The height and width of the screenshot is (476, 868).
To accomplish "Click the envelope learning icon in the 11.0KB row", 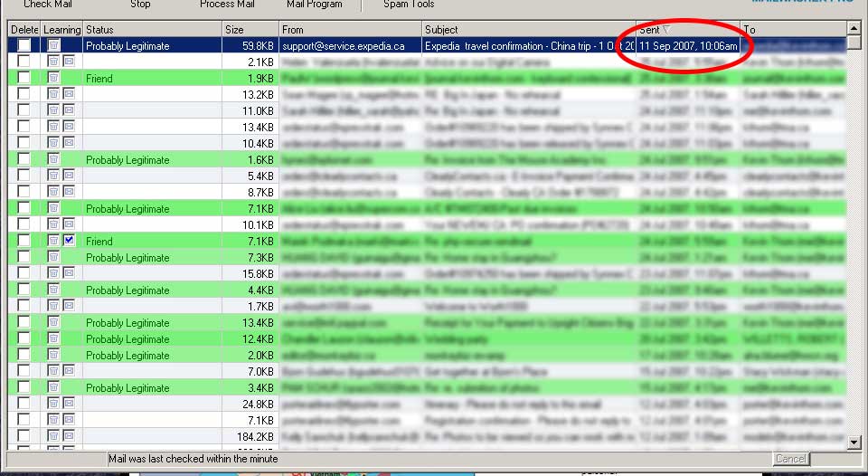I will coord(70,110).
